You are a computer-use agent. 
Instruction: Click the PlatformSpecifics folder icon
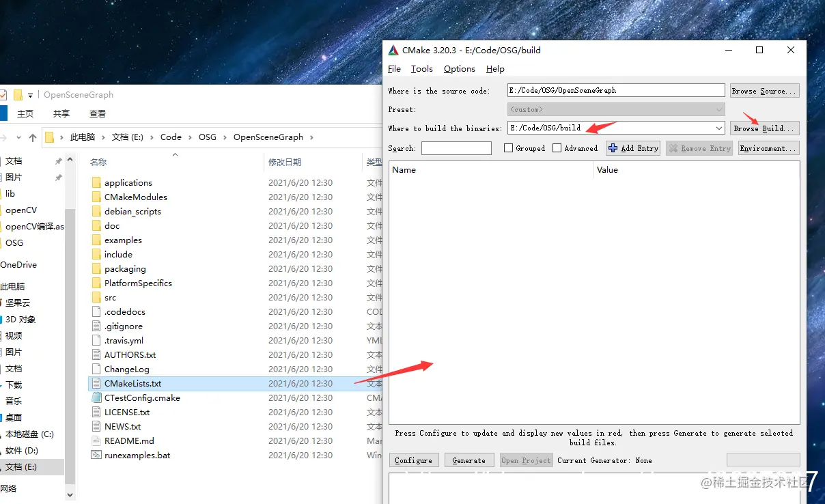(96, 283)
